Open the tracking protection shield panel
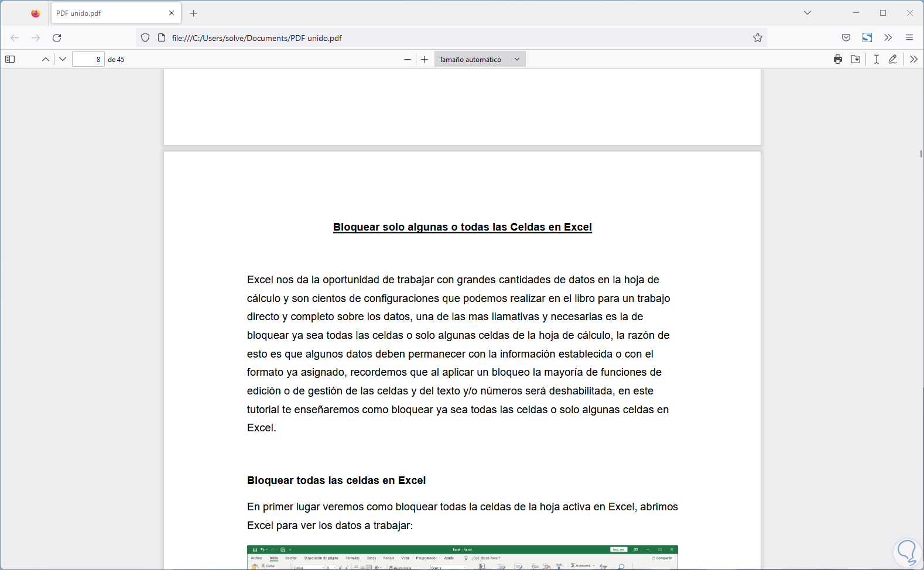Screen dimensions: 924x570 145,38
